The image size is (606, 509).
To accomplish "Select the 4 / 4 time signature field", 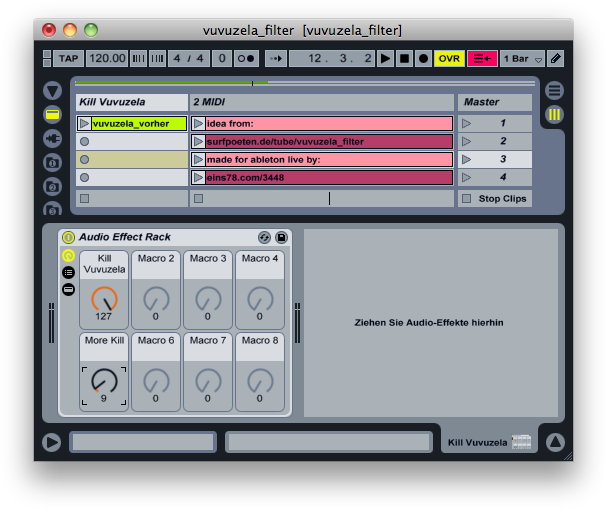I will click(x=189, y=59).
